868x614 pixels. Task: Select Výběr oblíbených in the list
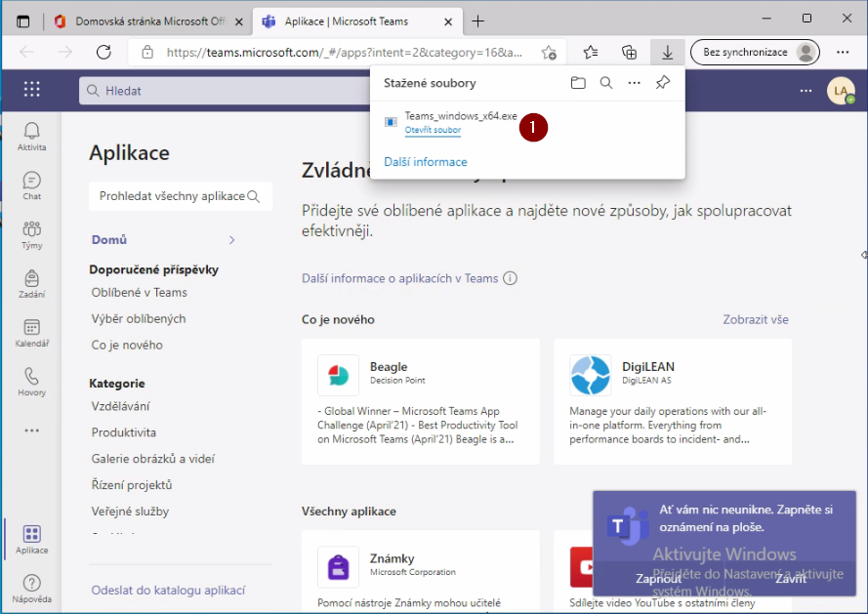(x=139, y=319)
